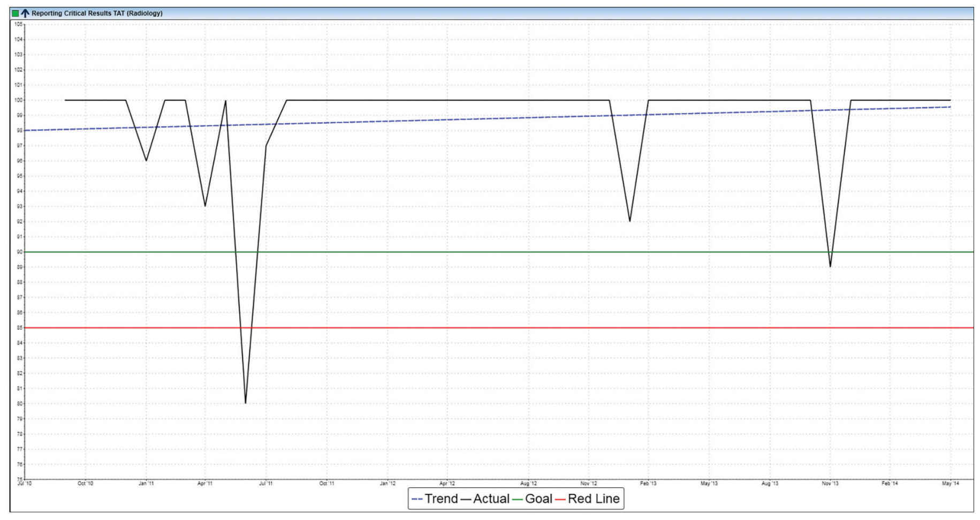Click the data dip at value 92
Screen dimensions: 980x520
[x=630, y=221]
